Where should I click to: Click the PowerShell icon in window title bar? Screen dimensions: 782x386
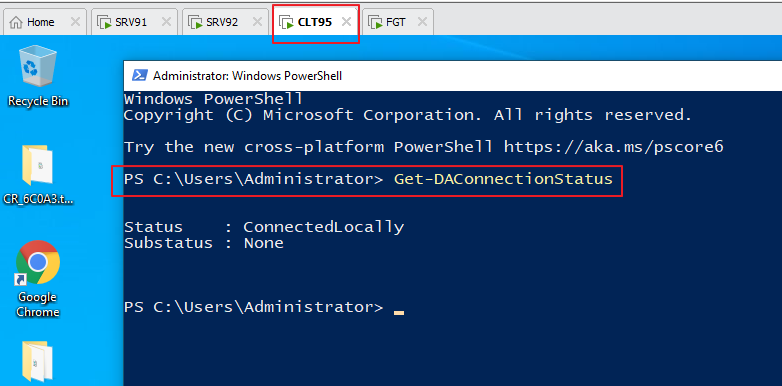pyautogui.click(x=139, y=76)
